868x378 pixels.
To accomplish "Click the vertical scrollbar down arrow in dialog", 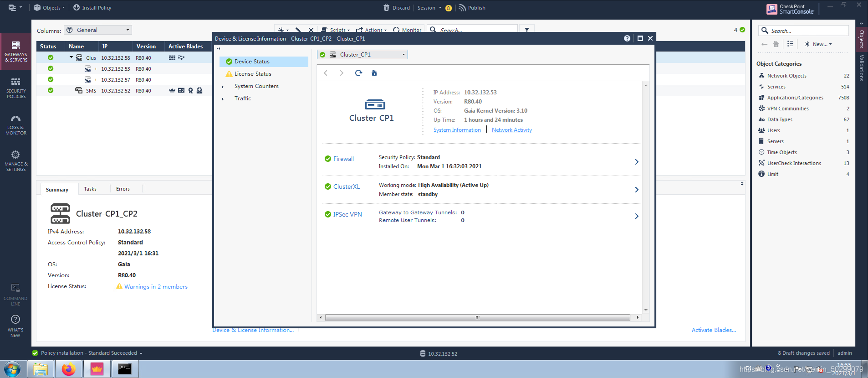I will click(x=646, y=310).
